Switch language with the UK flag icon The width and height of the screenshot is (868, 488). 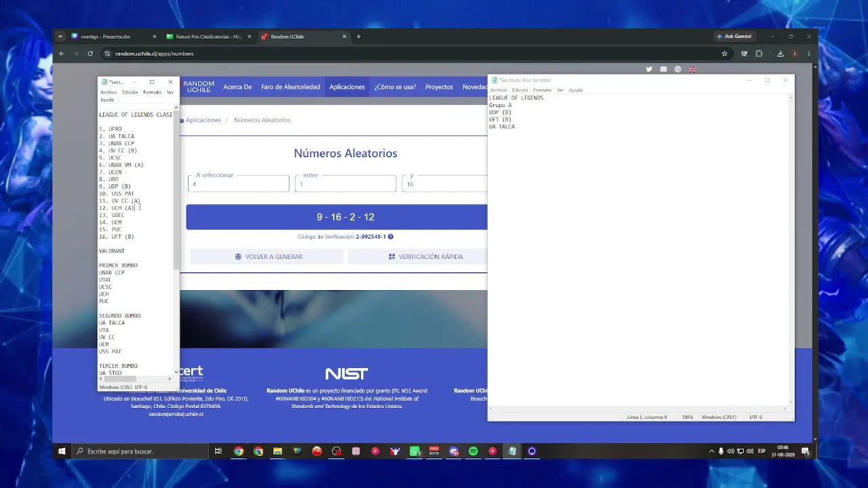(692, 69)
